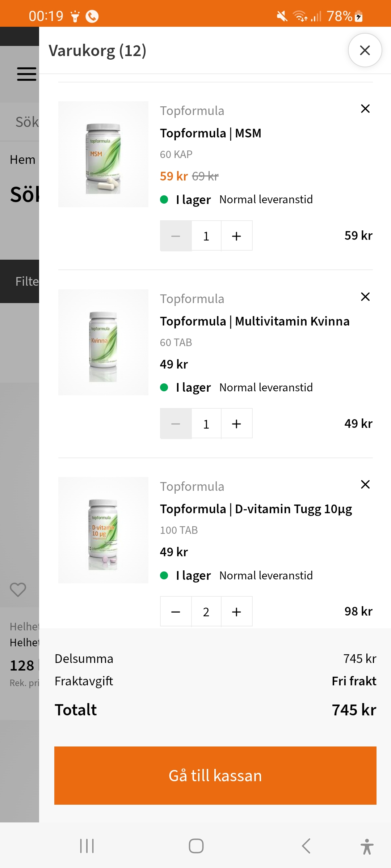Viewport: 391px width, 868px height.
Task: Increase D-vitamin Tugg quantity
Action: click(x=236, y=612)
